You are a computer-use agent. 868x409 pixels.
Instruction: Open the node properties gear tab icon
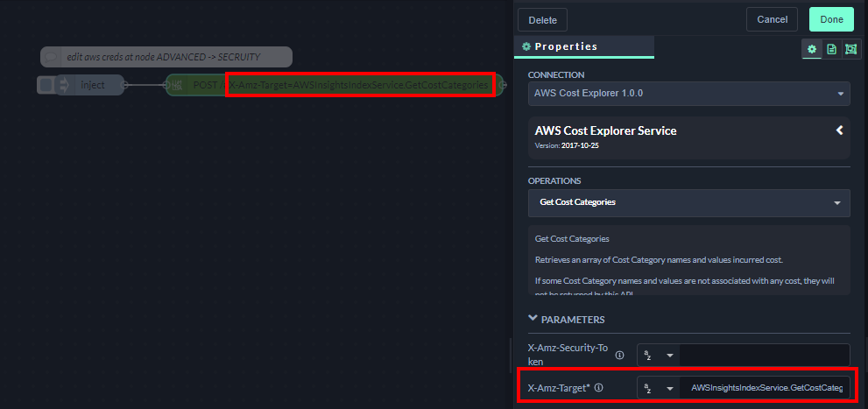tap(812, 49)
